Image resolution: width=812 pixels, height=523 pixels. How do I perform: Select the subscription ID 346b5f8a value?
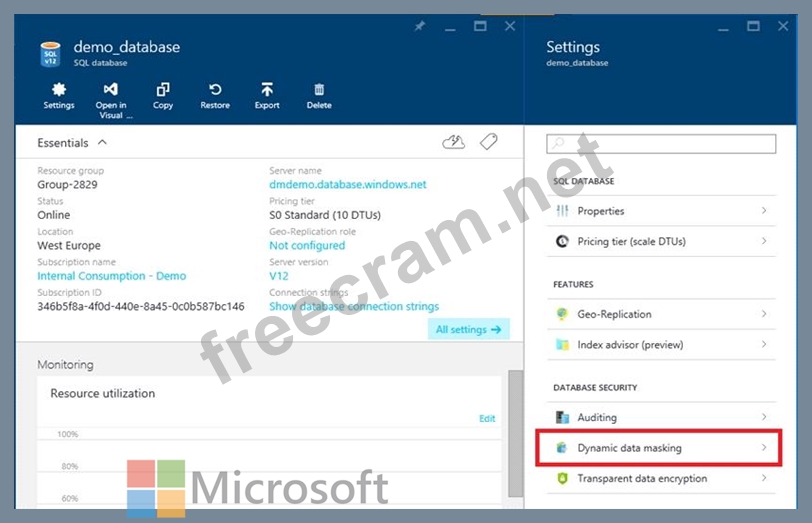[141, 307]
